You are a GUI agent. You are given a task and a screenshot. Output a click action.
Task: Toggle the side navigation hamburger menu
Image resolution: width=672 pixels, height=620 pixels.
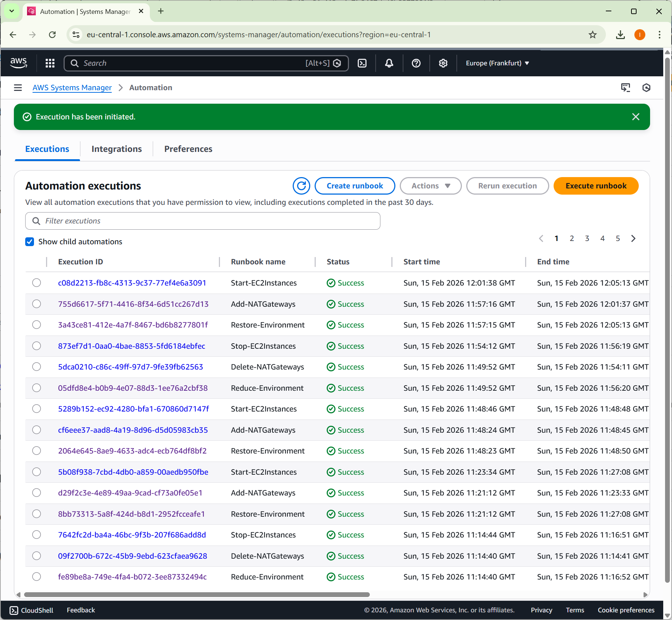(x=18, y=88)
